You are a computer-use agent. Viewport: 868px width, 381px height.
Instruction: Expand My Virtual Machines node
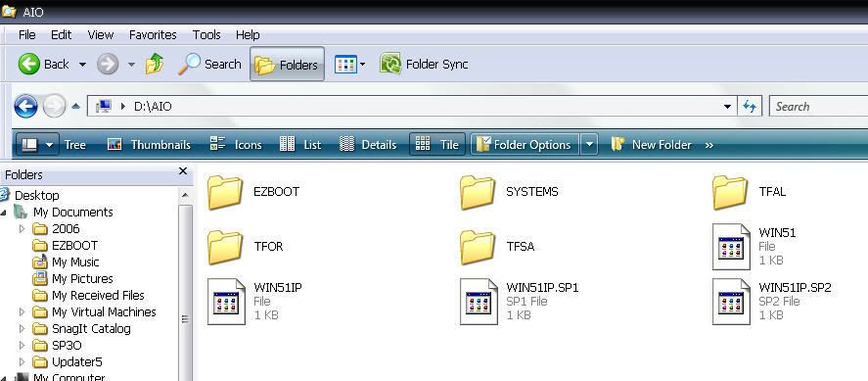pos(23,311)
